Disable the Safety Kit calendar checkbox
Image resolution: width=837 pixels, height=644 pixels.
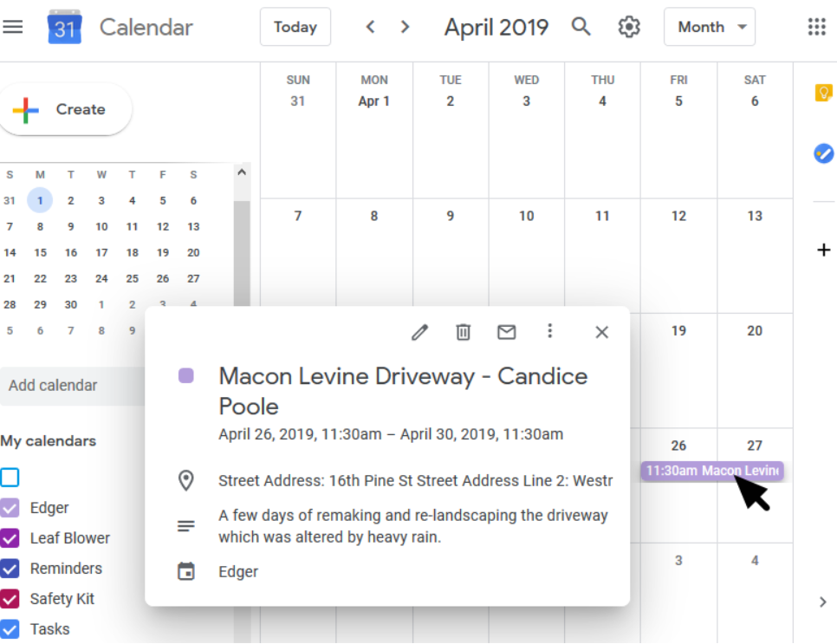10,599
